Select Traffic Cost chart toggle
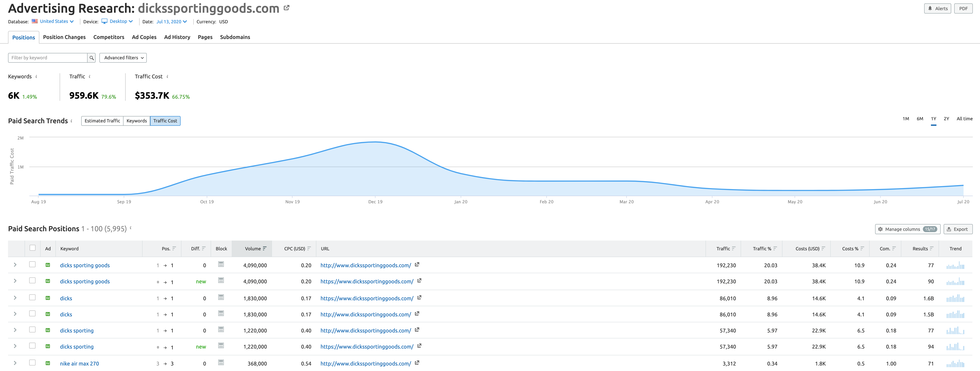 pyautogui.click(x=165, y=121)
